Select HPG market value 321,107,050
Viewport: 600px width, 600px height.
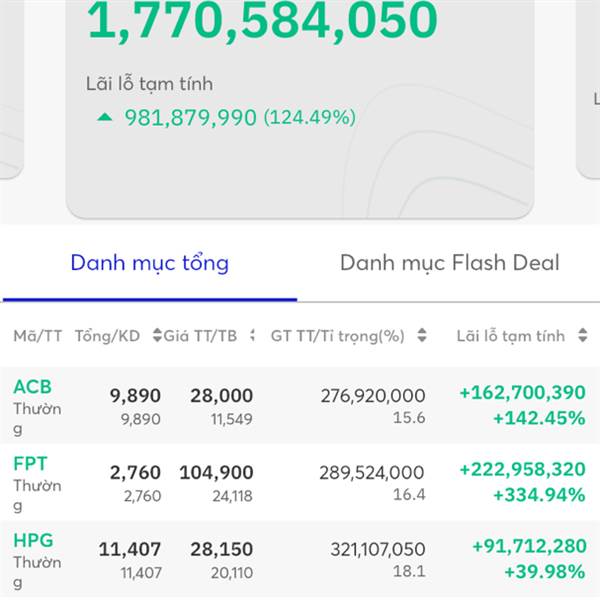tap(378, 549)
